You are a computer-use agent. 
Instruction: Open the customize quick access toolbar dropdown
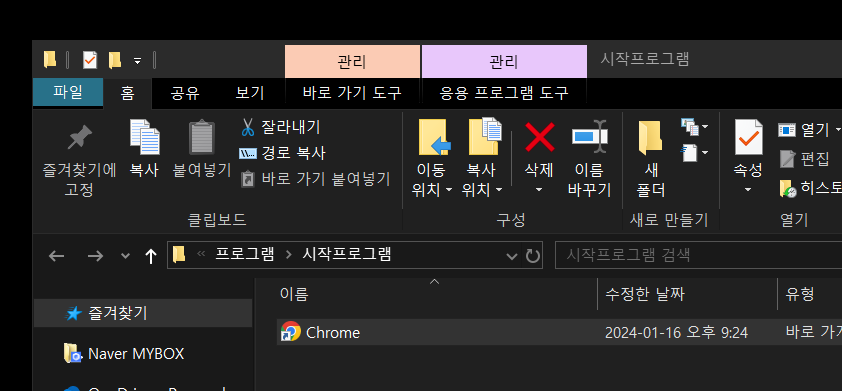click(x=137, y=61)
